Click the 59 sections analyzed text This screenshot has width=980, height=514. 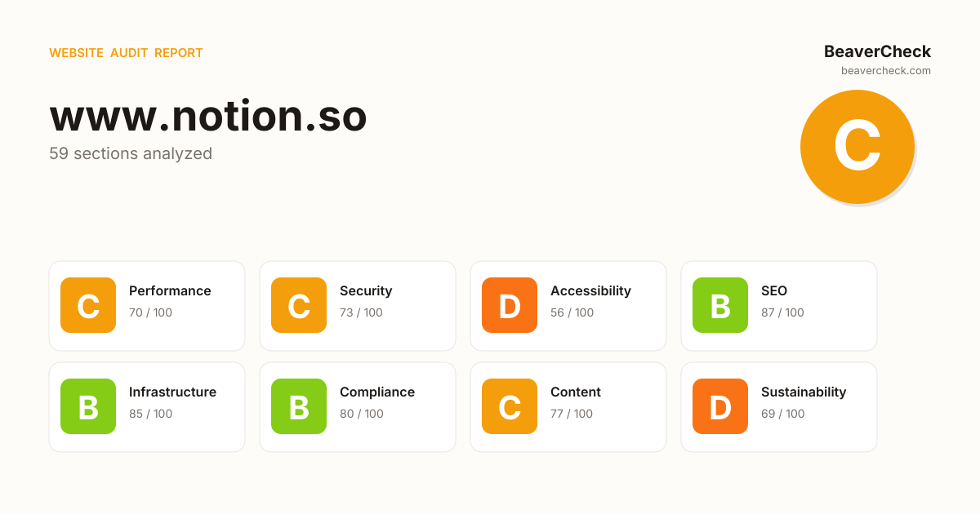(x=131, y=153)
